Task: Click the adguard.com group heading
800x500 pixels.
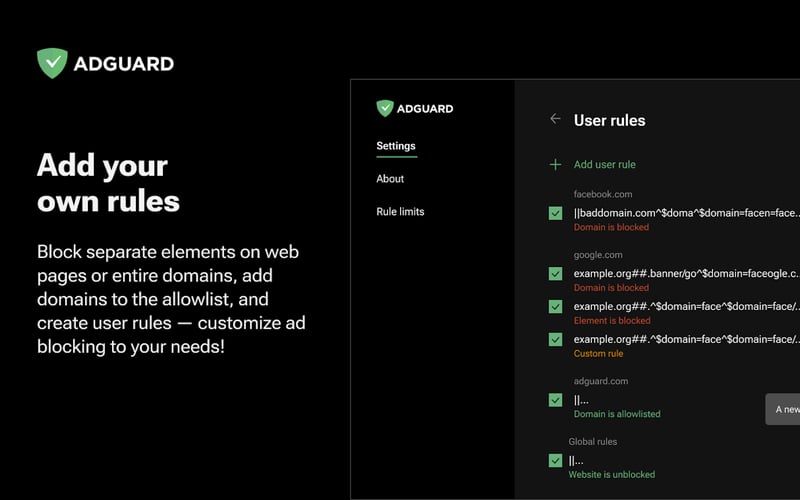Action: pos(601,381)
